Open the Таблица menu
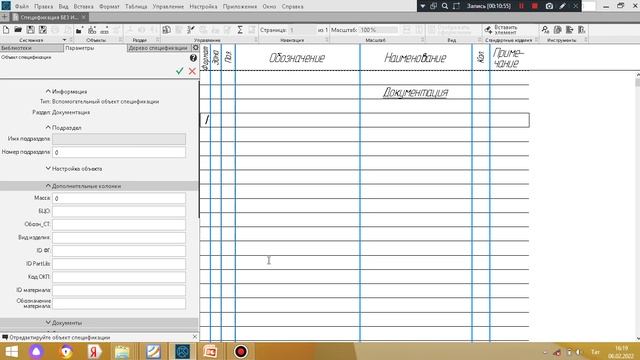 point(136,7)
